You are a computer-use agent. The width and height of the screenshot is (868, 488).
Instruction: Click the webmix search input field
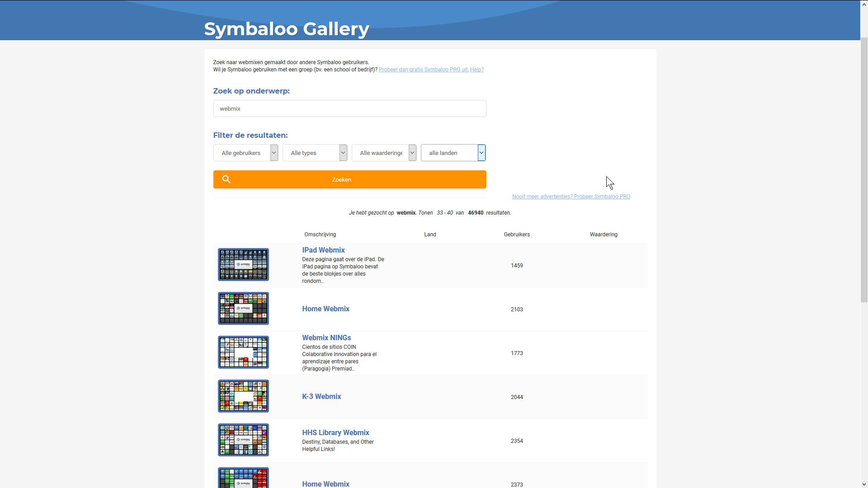click(349, 108)
